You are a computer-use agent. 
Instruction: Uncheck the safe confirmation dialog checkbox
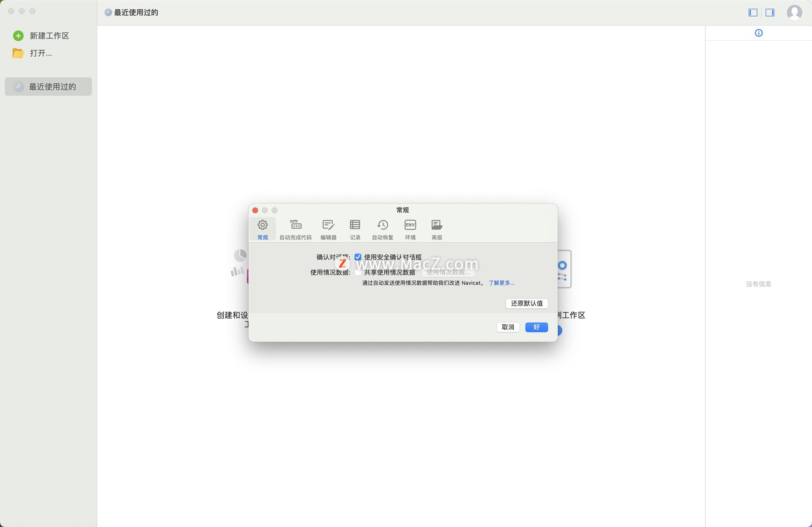[x=358, y=257]
